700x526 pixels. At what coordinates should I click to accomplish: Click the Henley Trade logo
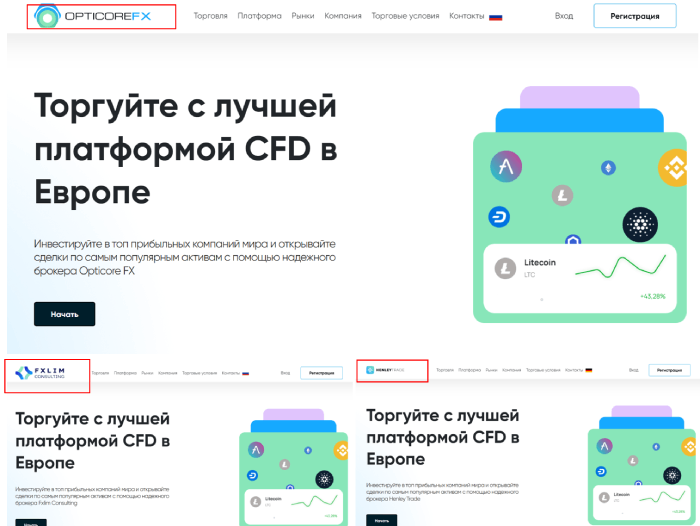386,370
